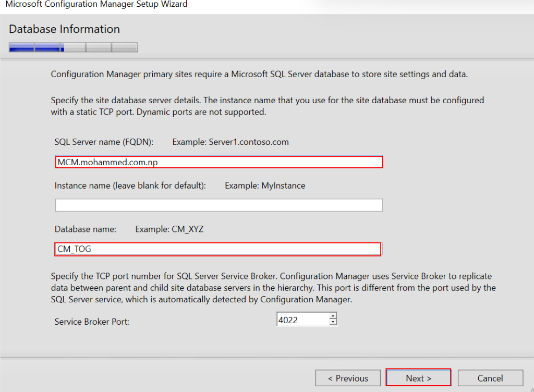Viewport: 534px width, 392px height.
Task: Click the partially filled third progress segment
Action: point(73,48)
